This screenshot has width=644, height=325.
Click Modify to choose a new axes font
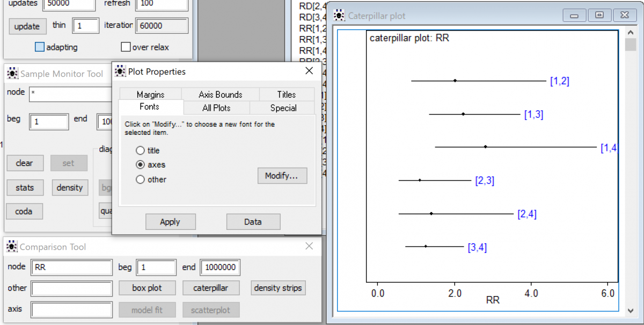click(282, 176)
